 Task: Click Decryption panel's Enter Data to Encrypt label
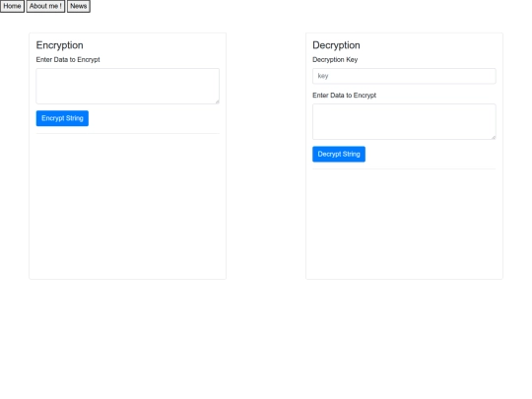(x=344, y=96)
